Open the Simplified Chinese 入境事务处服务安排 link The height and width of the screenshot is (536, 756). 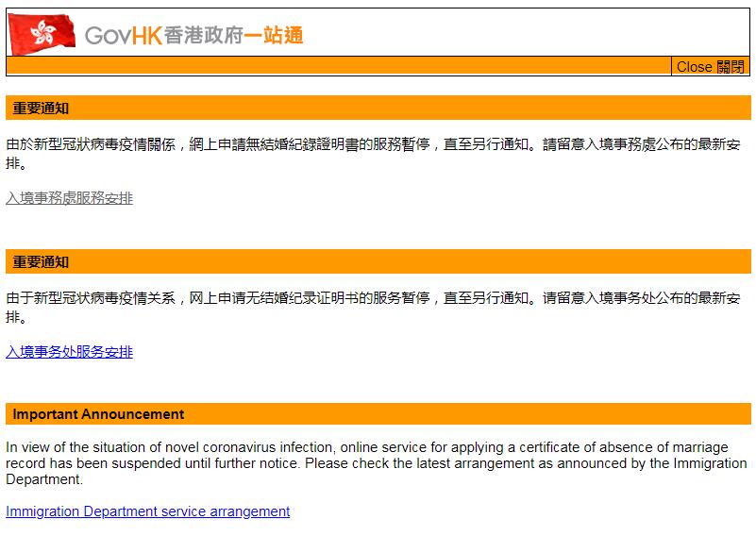tap(69, 352)
